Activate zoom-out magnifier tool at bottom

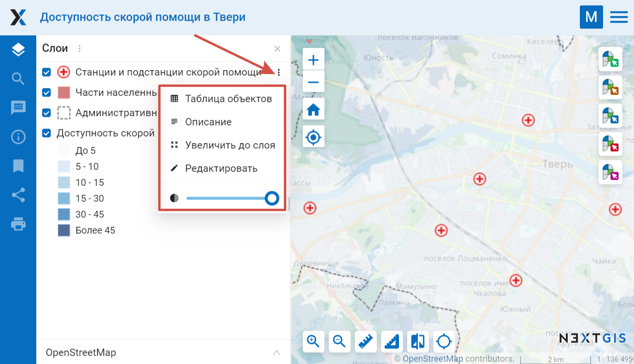point(339,342)
